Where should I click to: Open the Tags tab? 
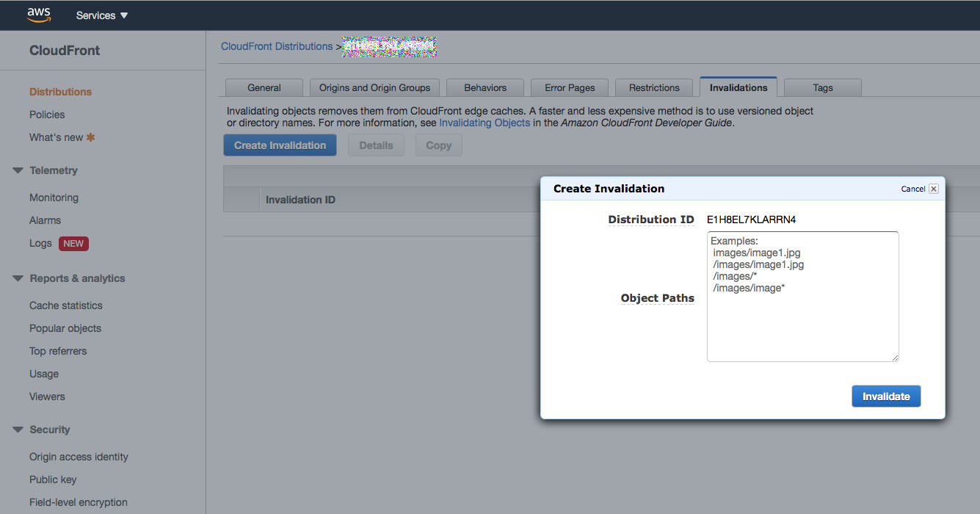pos(823,87)
